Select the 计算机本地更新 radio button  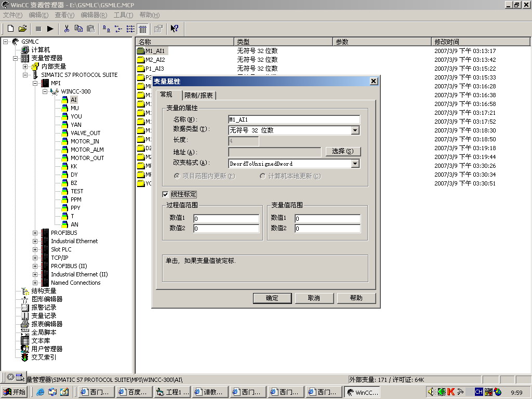point(262,176)
